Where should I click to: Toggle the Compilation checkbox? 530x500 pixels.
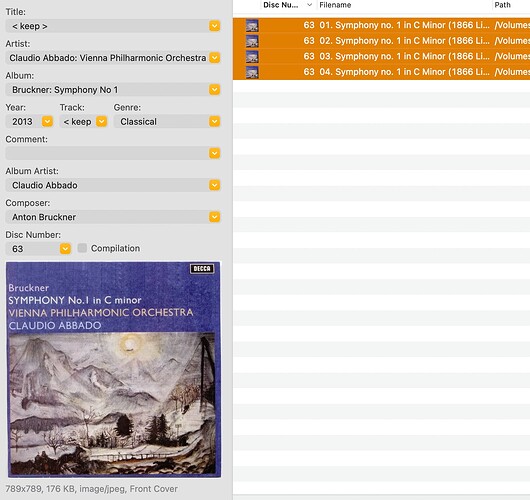[x=82, y=248]
